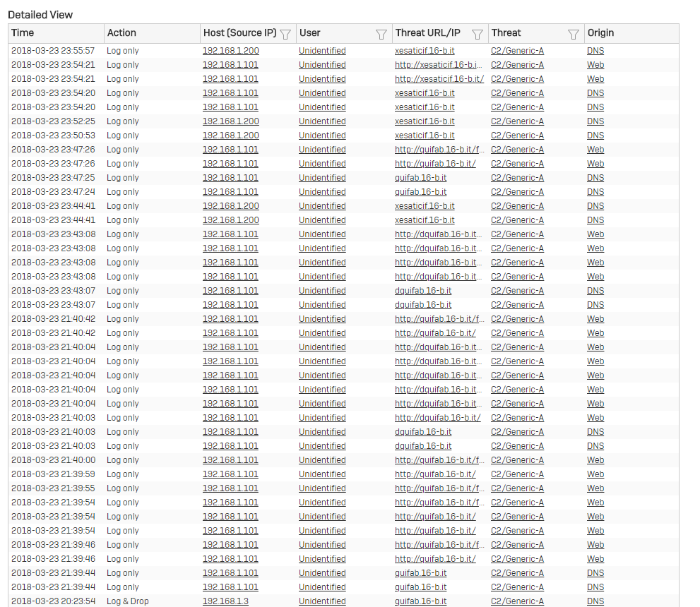Open the Host (Source IP) column filter

285,35
